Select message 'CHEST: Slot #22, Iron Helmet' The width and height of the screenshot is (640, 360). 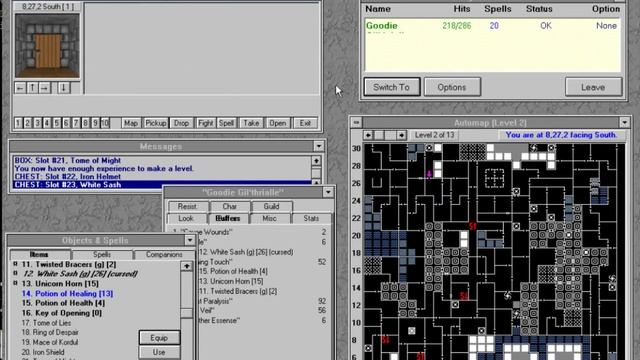162,176
